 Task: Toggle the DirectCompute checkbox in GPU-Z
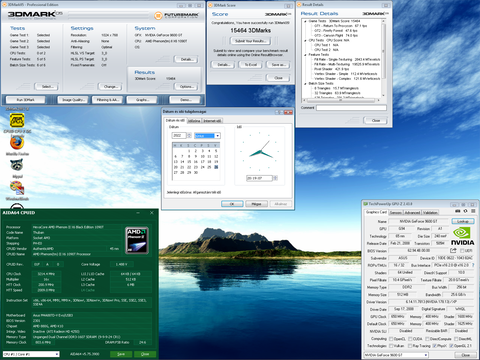(x=427, y=339)
